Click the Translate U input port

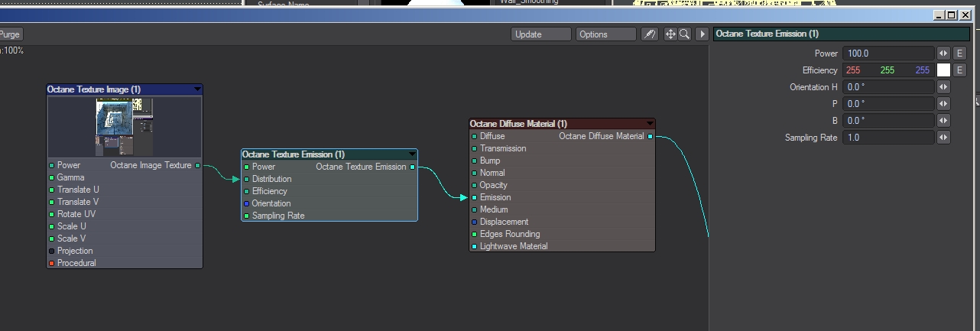coord(52,190)
